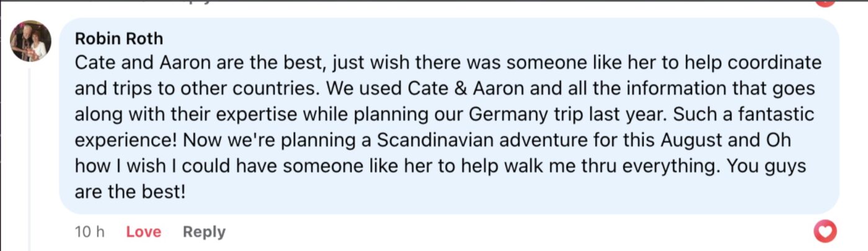Reply to Robin Roth's comment
Screen dimensions: 868x251
pos(204,232)
